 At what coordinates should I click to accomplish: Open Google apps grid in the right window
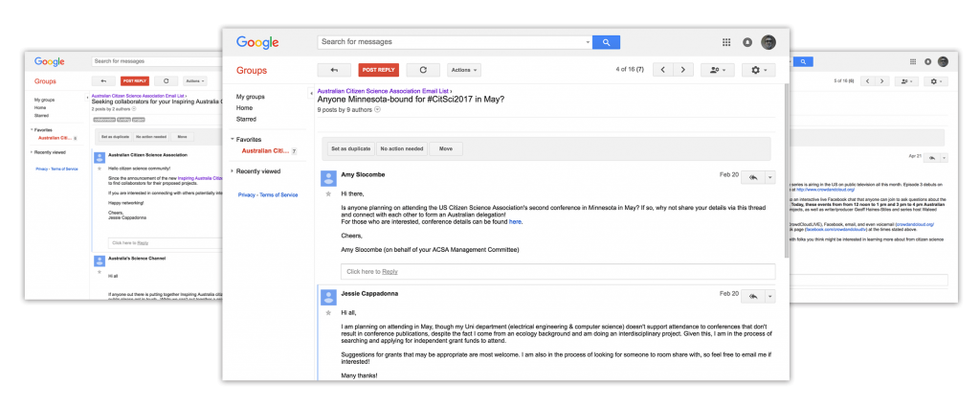point(912,62)
